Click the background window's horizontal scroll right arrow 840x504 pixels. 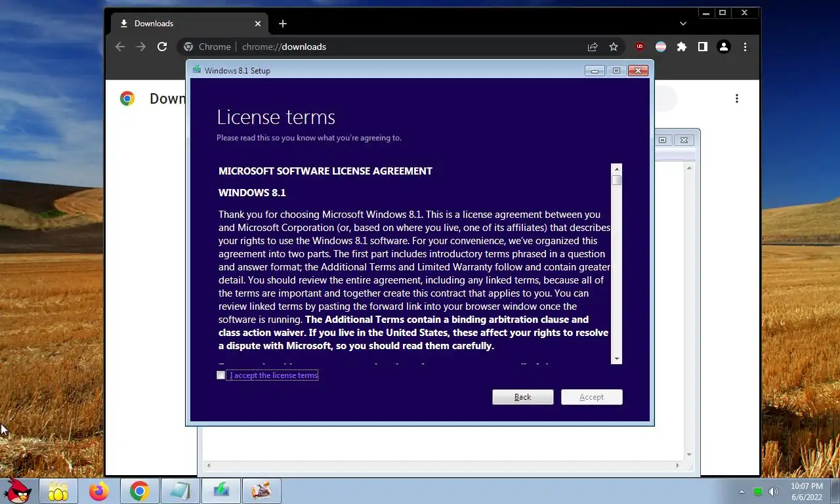678,466
